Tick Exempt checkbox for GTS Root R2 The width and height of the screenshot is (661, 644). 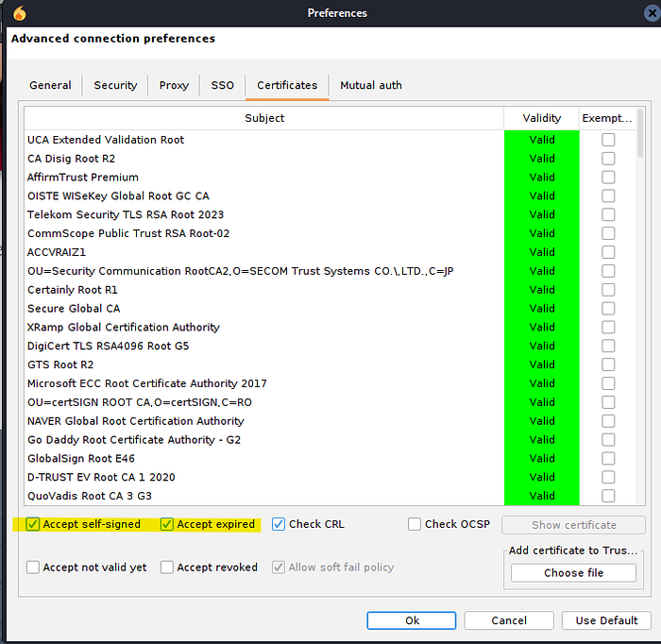pyautogui.click(x=608, y=364)
